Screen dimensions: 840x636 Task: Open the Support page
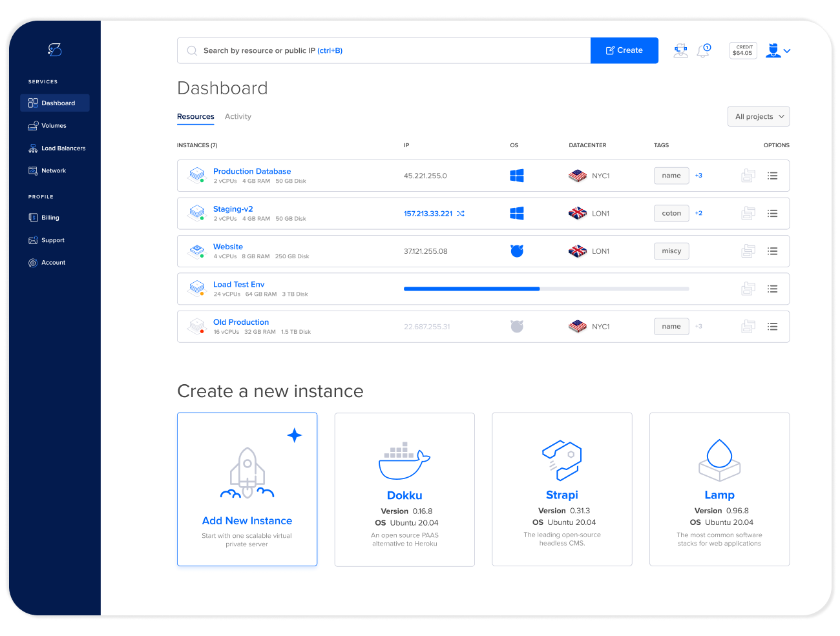(x=47, y=240)
